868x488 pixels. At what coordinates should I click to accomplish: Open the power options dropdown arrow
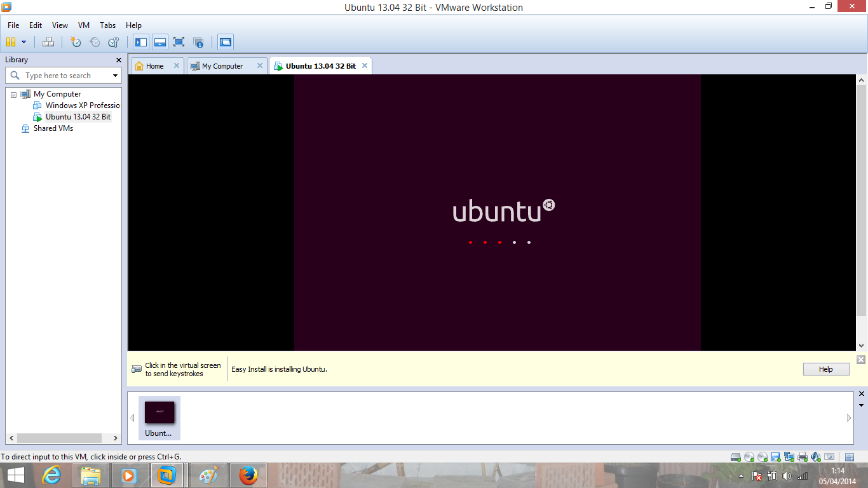tap(24, 42)
